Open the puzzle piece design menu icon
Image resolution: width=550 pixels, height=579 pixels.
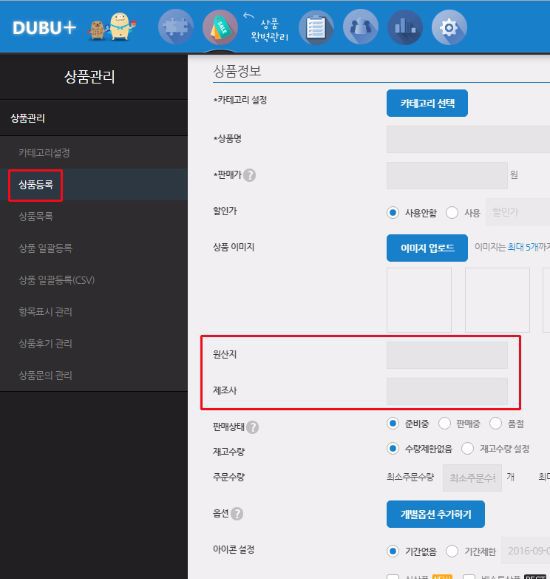pos(175,27)
